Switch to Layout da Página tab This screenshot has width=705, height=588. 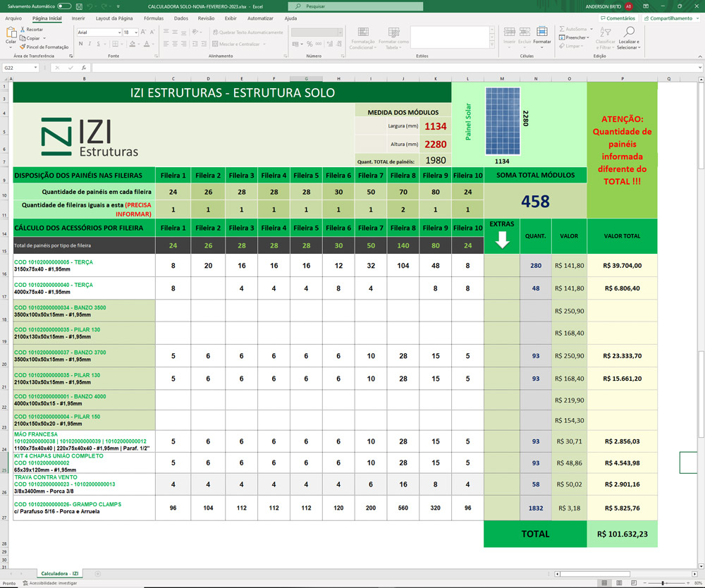tap(114, 18)
